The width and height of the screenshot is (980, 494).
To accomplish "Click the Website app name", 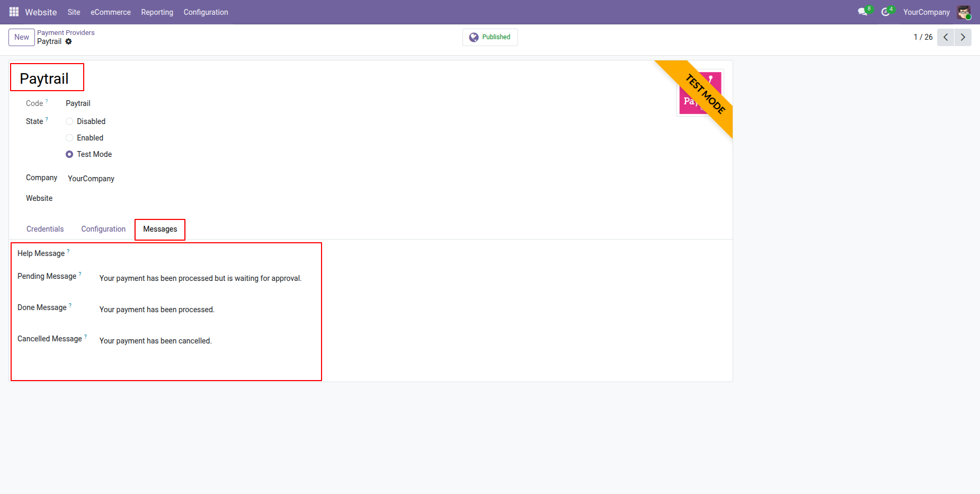I will [x=41, y=12].
